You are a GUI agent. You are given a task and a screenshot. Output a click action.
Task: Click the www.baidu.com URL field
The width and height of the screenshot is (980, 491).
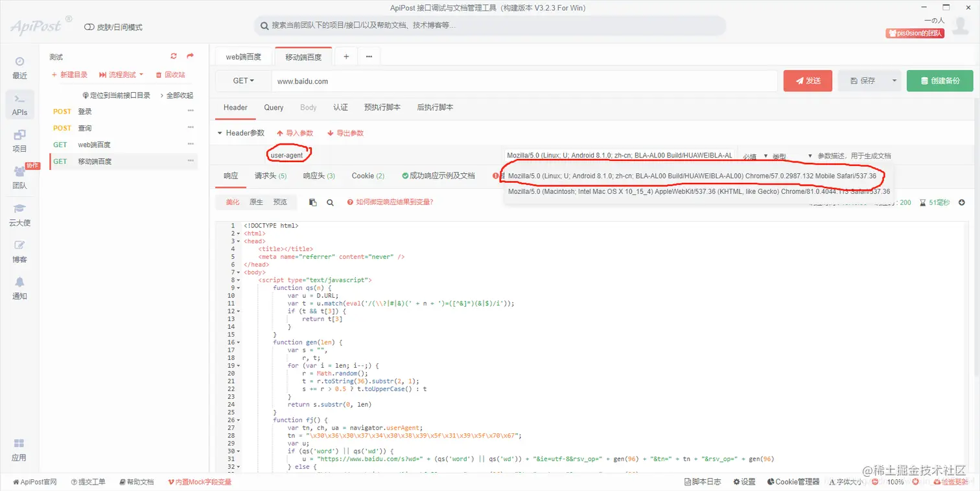524,81
